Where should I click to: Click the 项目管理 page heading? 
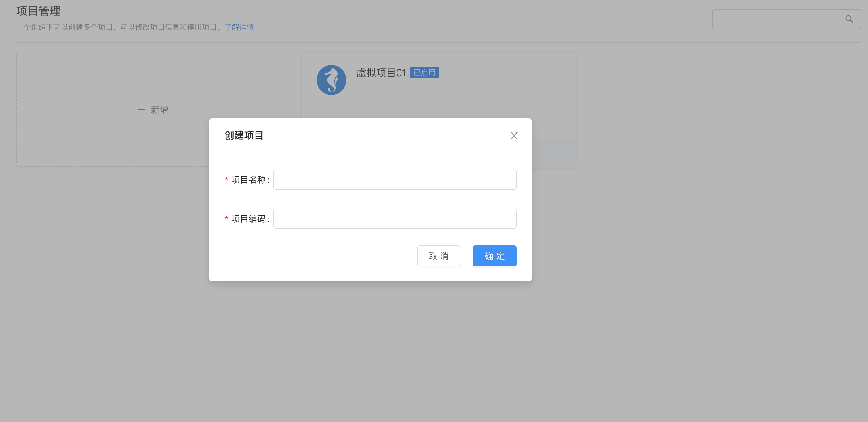click(x=38, y=11)
